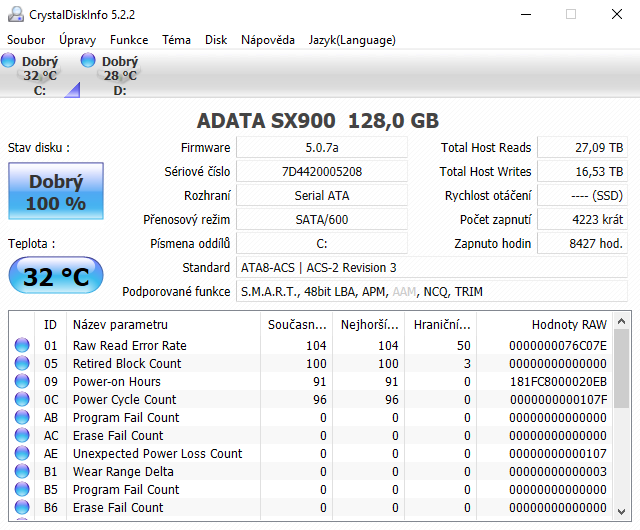
Task: Select disk D: status orb at 28 °C
Action: 88,60
